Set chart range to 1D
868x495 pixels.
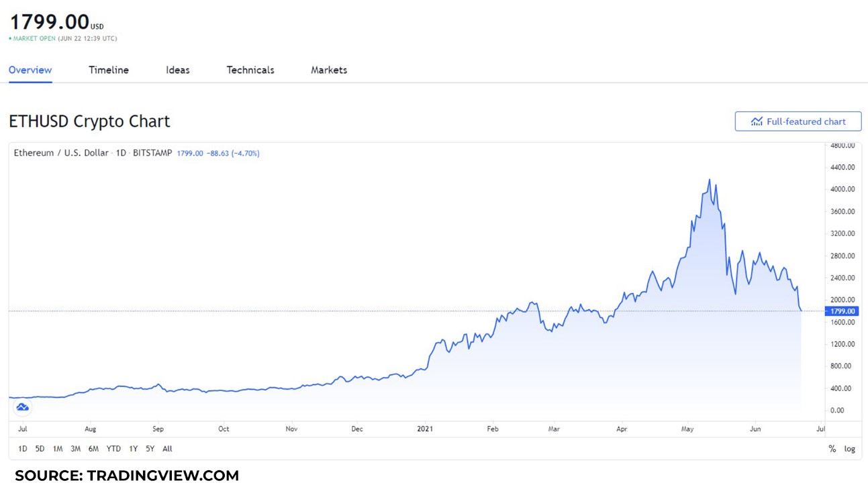pos(22,449)
